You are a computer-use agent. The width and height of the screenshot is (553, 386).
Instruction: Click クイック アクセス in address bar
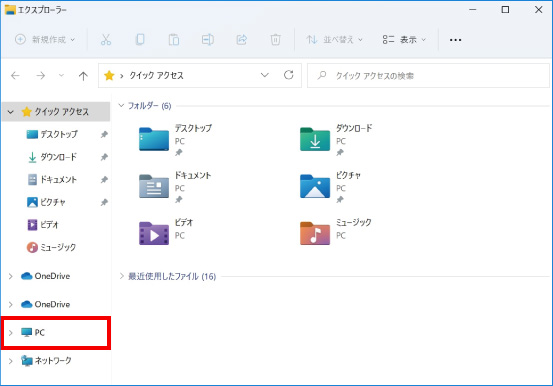coord(156,76)
